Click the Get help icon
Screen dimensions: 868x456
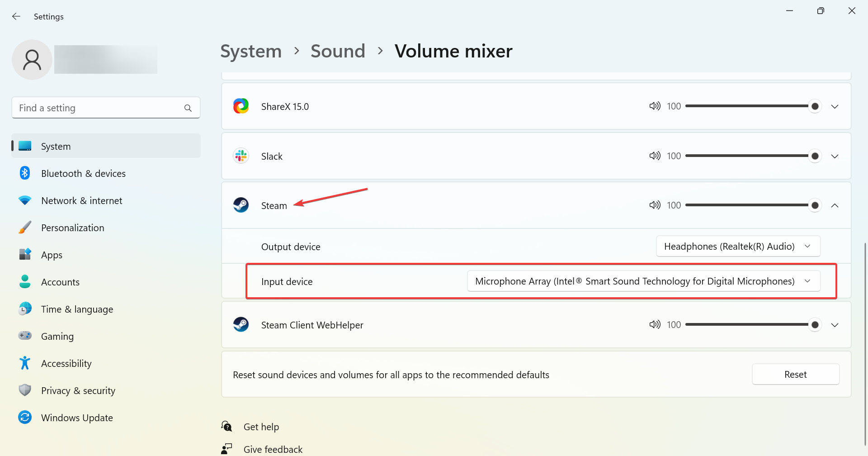[x=226, y=427]
